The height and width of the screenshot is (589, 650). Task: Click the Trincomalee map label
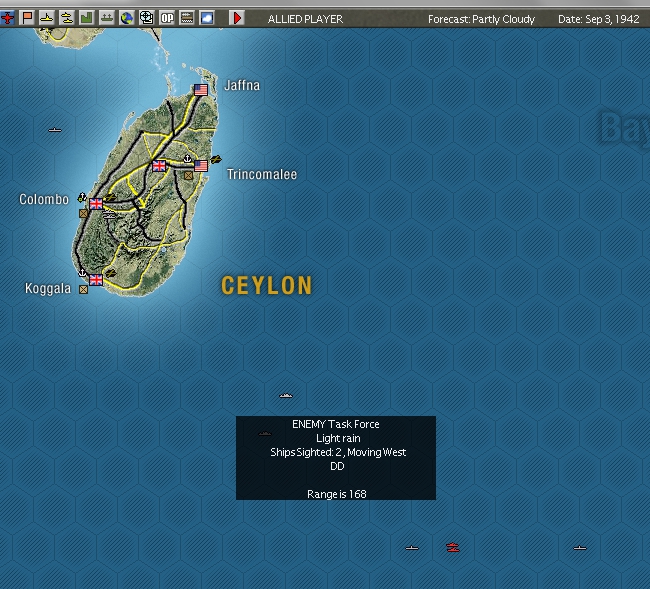click(262, 174)
